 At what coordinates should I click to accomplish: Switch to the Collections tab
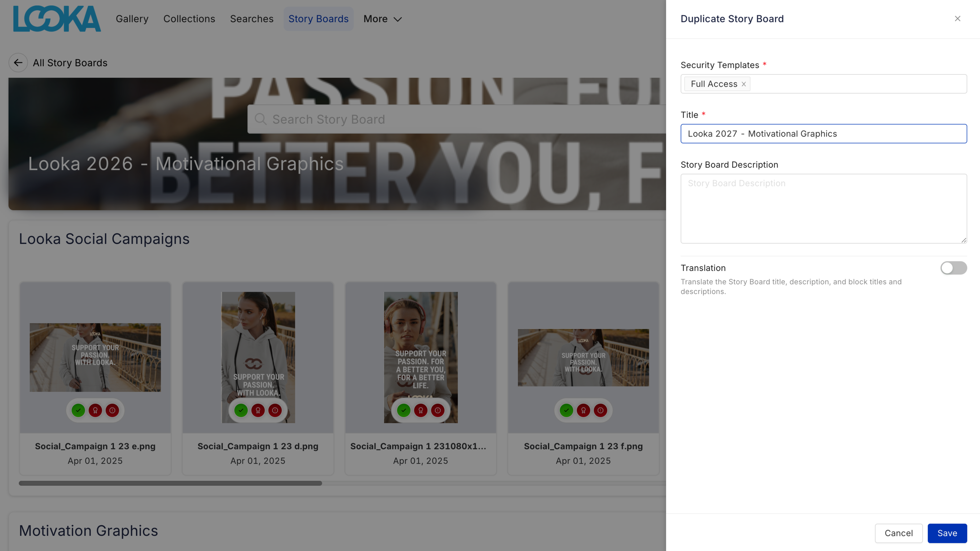pos(189,19)
